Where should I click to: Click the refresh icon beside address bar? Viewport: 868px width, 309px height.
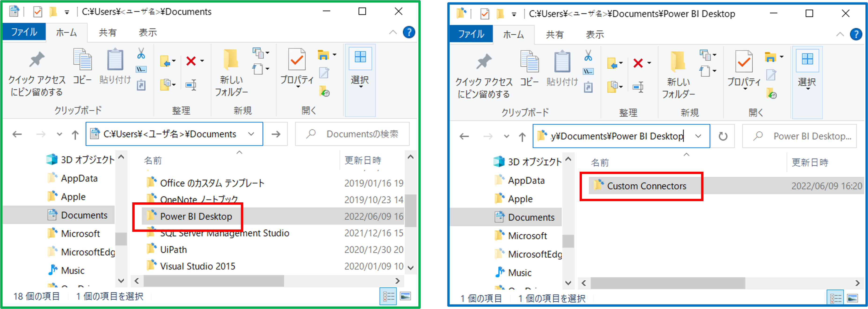[x=723, y=136]
